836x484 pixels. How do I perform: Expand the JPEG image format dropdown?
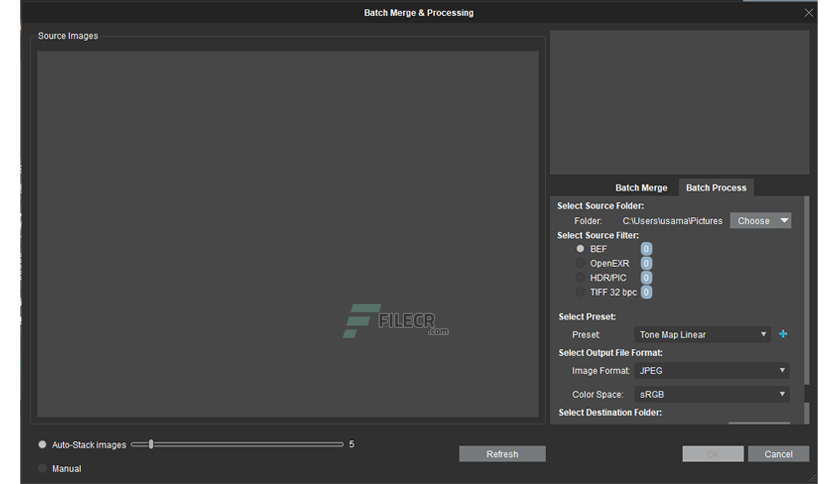tap(712, 370)
